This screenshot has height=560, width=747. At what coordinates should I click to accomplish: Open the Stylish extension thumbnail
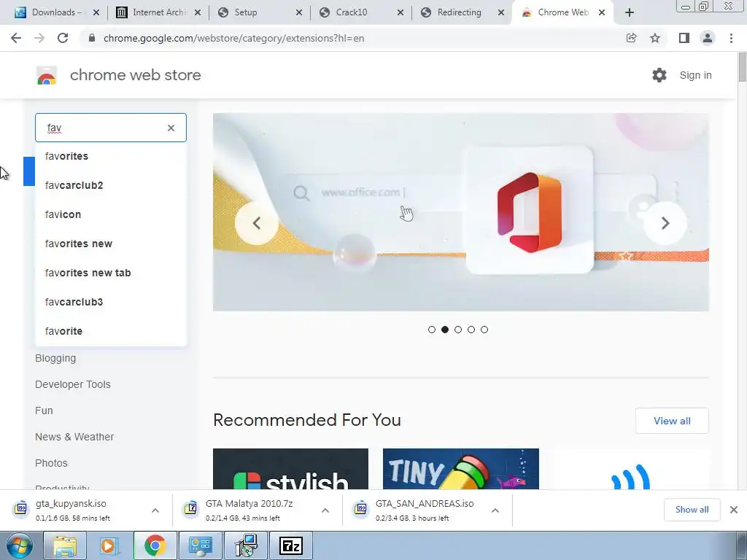pos(290,469)
